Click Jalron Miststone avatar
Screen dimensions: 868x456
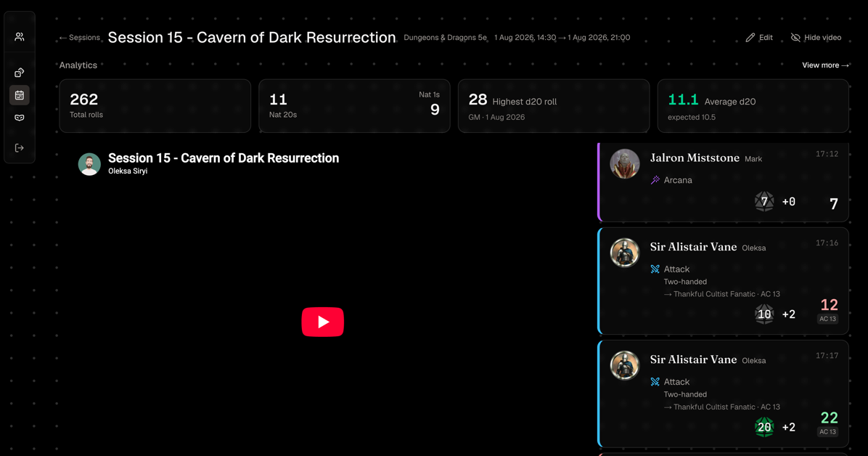coord(625,164)
